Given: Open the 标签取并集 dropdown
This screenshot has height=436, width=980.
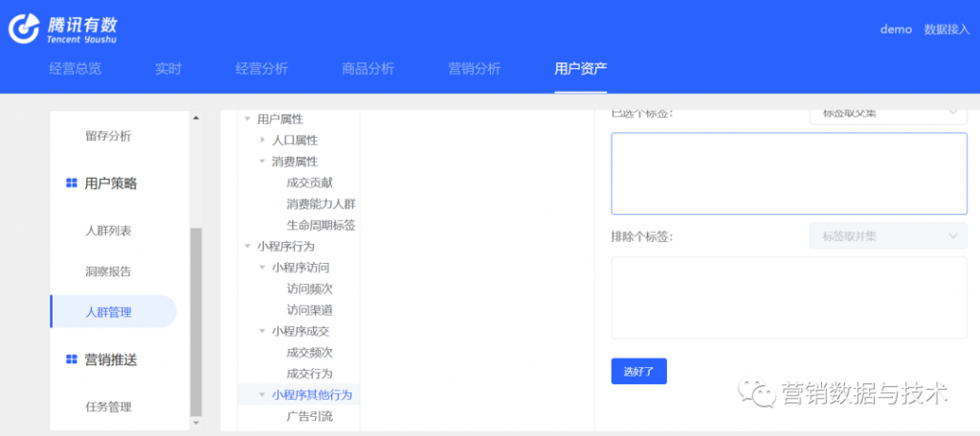Looking at the screenshot, I should [x=887, y=235].
